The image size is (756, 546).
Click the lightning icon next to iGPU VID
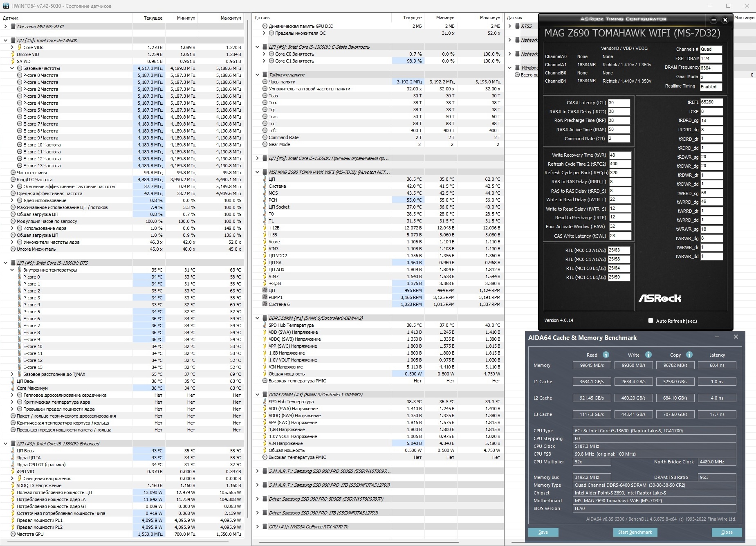point(13,472)
